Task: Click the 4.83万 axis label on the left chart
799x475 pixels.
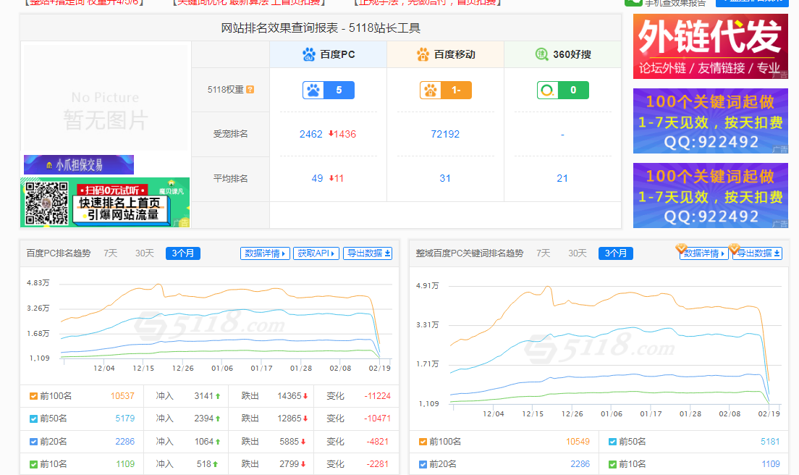Action: [x=38, y=283]
